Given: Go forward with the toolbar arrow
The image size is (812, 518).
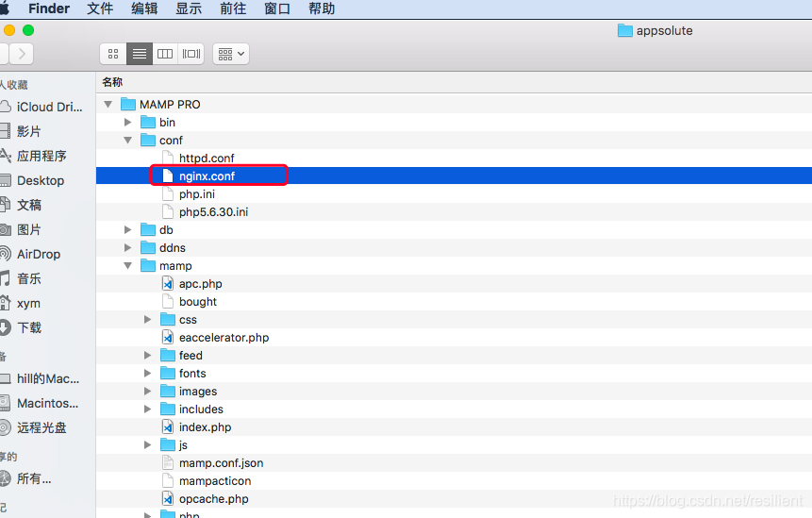Looking at the screenshot, I should 22,54.
